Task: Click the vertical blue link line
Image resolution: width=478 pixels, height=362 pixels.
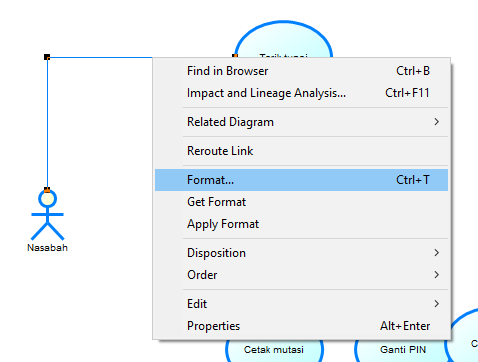Action: (47, 123)
